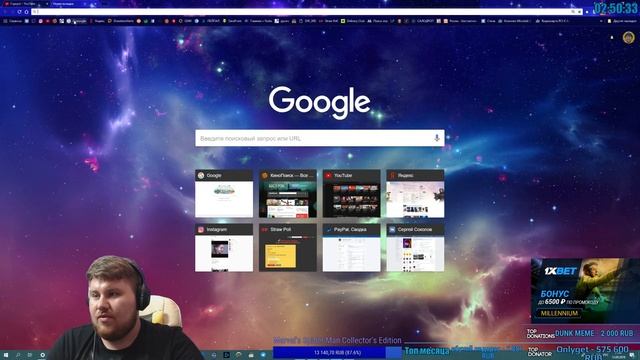The height and width of the screenshot is (360, 640).
Task: Click the microphone voice search icon
Action: (437, 138)
